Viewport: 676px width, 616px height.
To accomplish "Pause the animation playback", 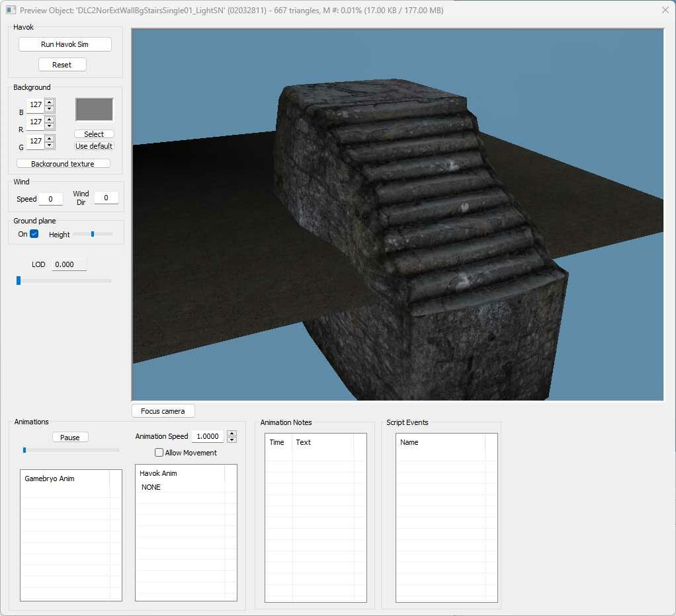I will (x=70, y=438).
